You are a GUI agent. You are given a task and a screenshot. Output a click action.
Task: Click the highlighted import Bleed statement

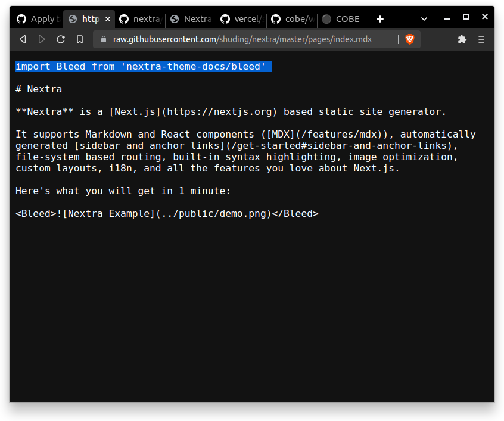pos(143,66)
